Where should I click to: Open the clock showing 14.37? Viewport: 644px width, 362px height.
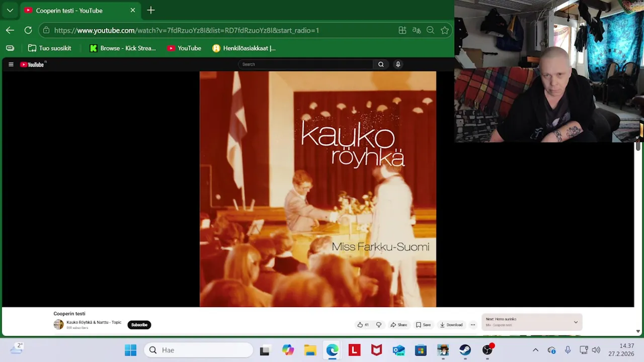[x=621, y=350]
